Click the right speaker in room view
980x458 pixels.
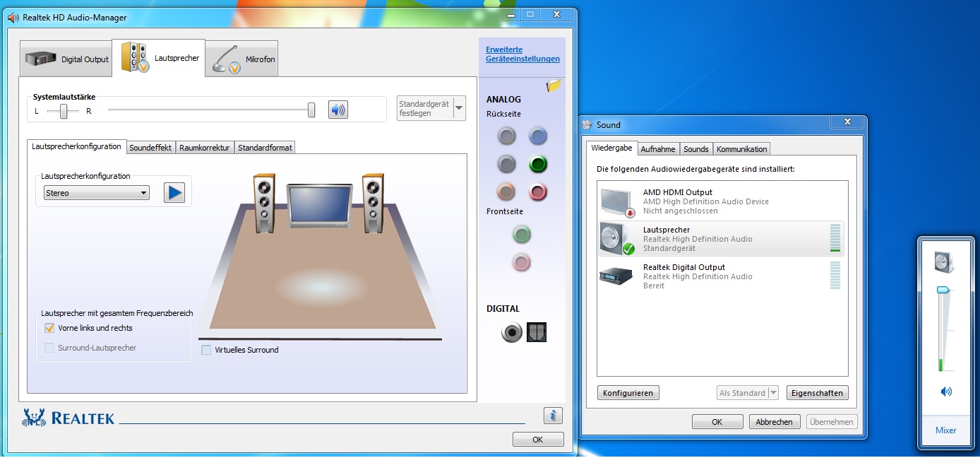(x=373, y=204)
